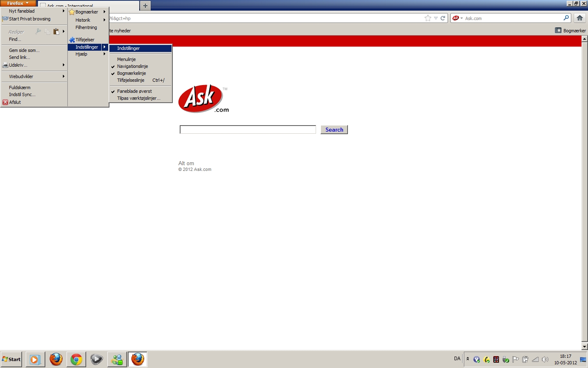Image resolution: width=588 pixels, height=368 pixels.
Task: Bookmark this page with the star icon
Action: click(x=428, y=18)
